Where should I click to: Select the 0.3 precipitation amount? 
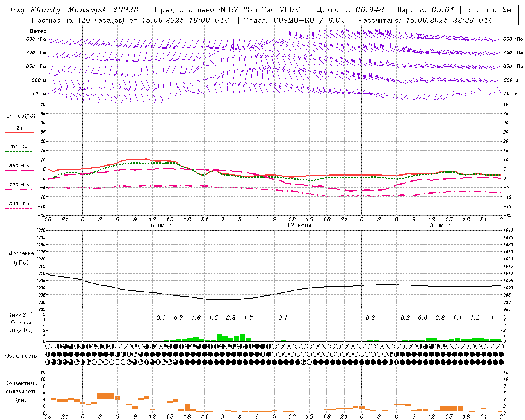[x=370, y=317]
